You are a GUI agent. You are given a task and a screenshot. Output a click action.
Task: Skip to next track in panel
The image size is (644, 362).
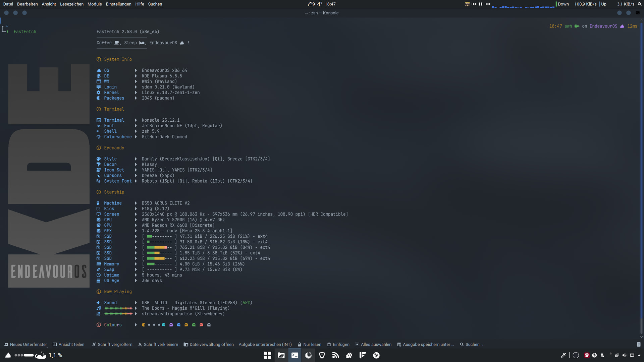488,4
